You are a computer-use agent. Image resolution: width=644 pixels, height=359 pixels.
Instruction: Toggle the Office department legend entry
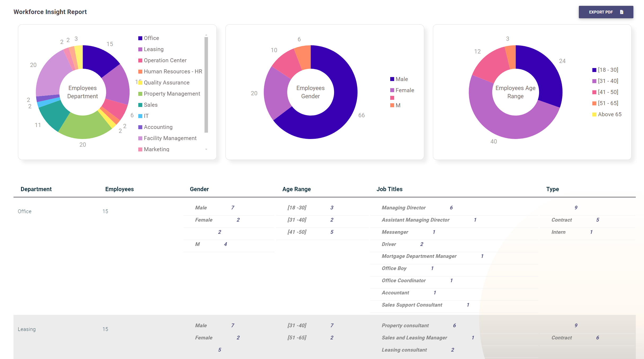[x=150, y=38]
